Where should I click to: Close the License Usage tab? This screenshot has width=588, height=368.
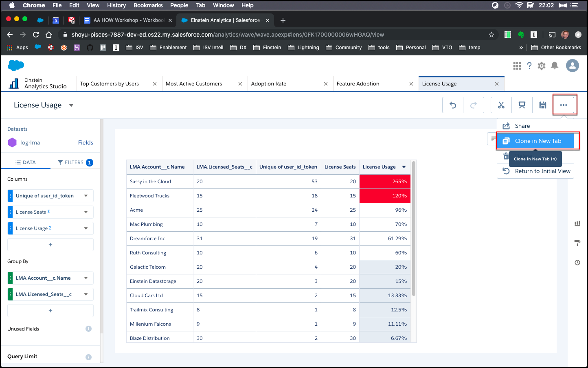pos(497,84)
